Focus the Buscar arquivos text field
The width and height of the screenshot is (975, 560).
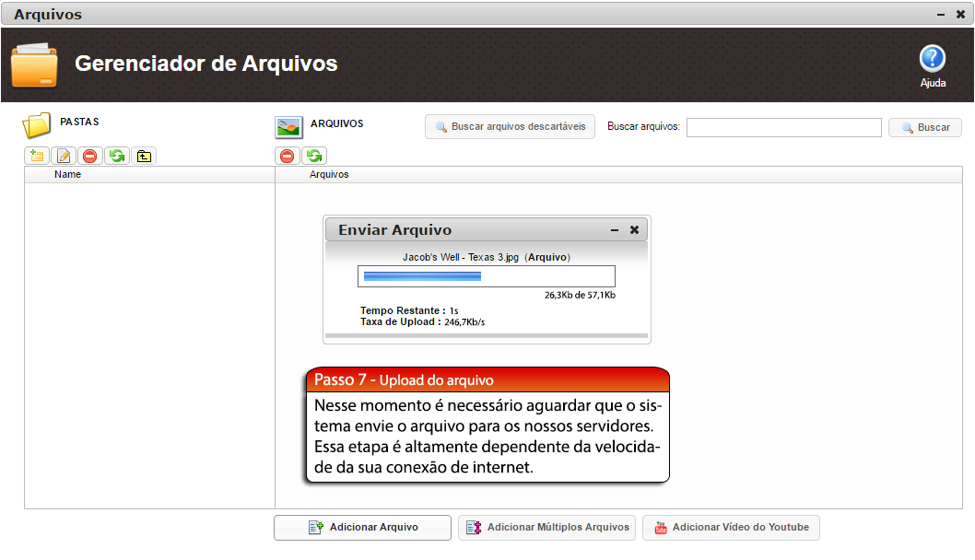[x=783, y=127]
